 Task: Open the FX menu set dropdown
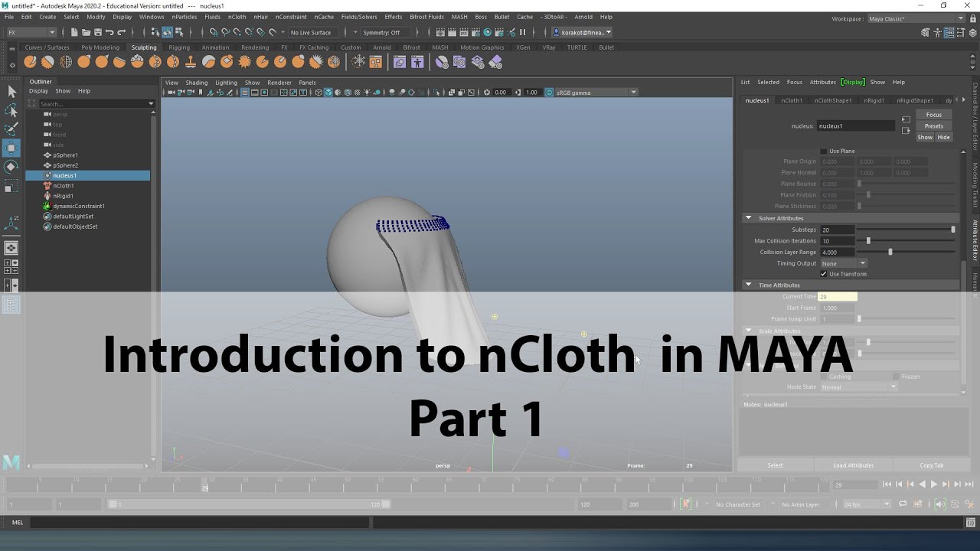[31, 32]
